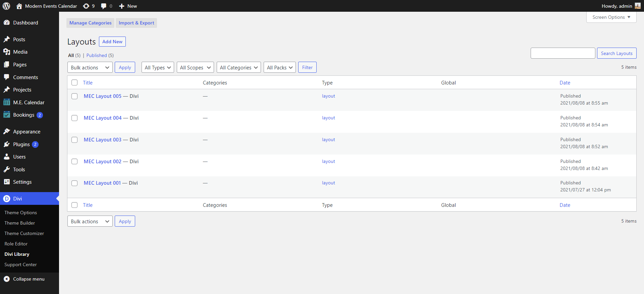Open Theme Builder in Divi submenu
This screenshot has height=294, width=644.
pyautogui.click(x=19, y=223)
